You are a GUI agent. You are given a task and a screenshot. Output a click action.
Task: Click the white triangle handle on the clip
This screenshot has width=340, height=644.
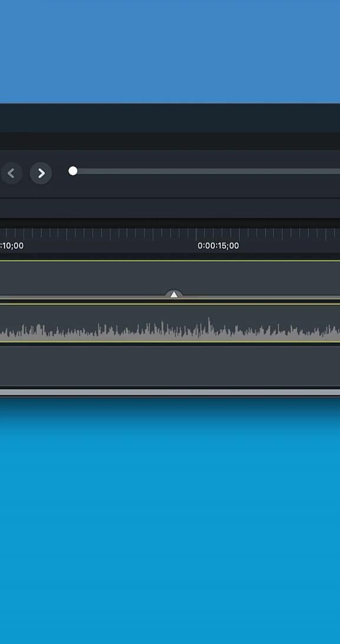[174, 294]
